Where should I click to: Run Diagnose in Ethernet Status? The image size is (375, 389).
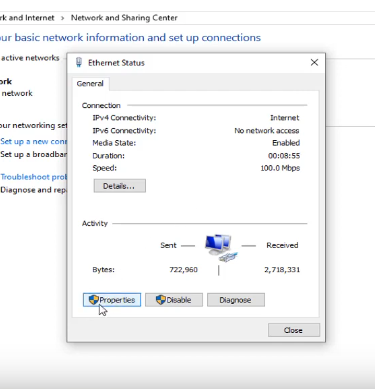pyautogui.click(x=236, y=300)
